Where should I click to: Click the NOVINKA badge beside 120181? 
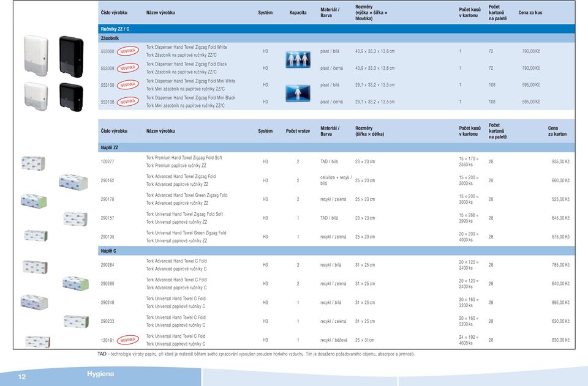click(128, 340)
